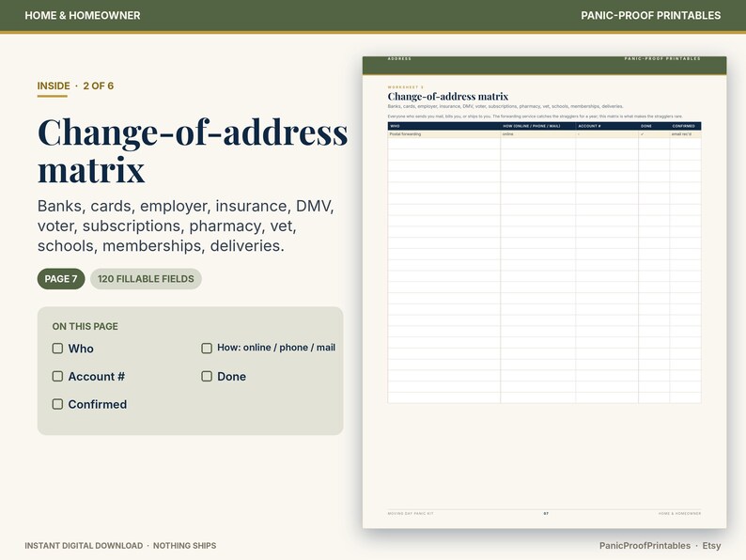Click the INSTANT DIGITAL DOWNLOAD footer text
The width and height of the screenshot is (746, 560).
(x=84, y=545)
